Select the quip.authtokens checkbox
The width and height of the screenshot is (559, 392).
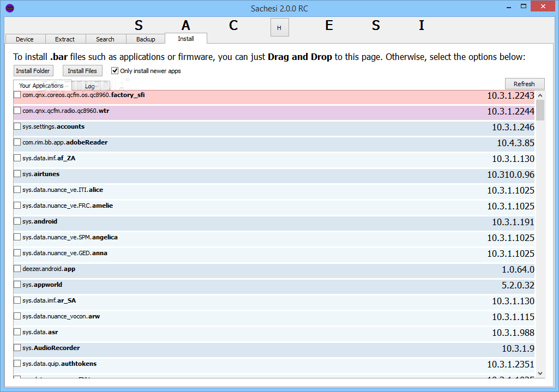(17, 363)
